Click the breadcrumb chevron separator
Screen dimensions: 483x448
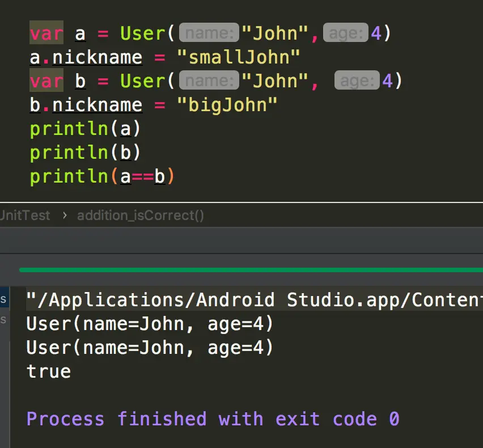coord(65,215)
